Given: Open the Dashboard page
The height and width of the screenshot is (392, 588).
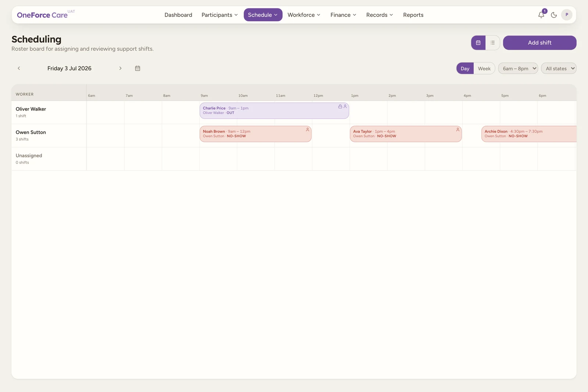Looking at the screenshot, I should click(x=178, y=15).
